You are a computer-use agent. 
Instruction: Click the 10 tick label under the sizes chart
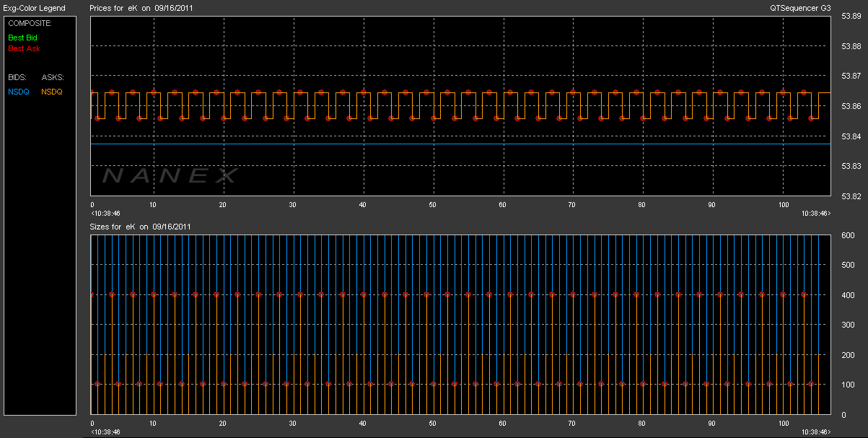pyautogui.click(x=152, y=423)
